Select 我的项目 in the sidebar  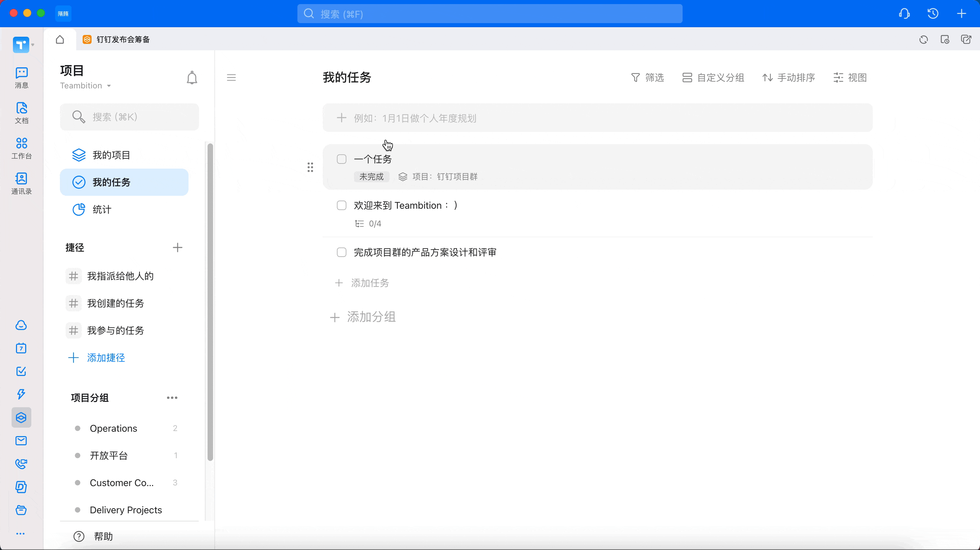click(111, 155)
